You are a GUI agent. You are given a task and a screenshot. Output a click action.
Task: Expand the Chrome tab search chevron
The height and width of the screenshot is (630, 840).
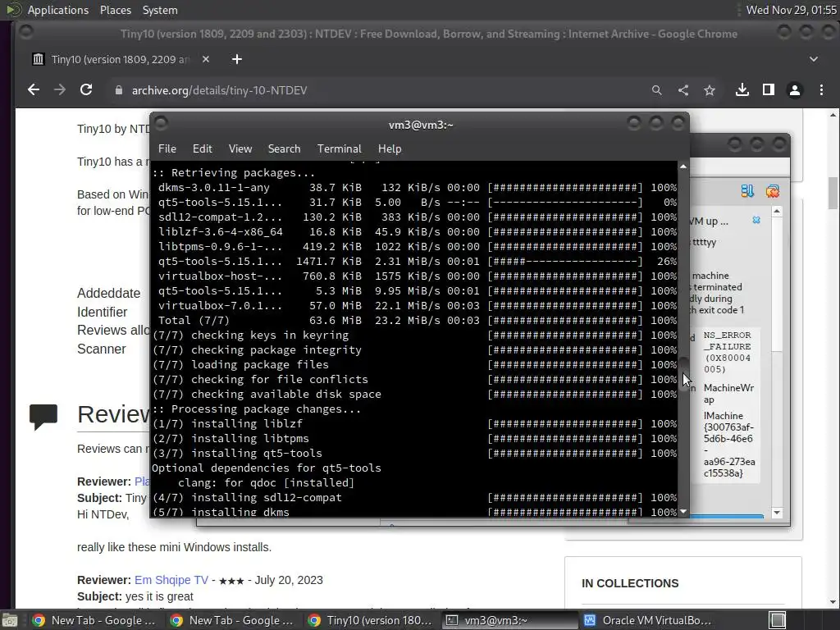(x=814, y=59)
